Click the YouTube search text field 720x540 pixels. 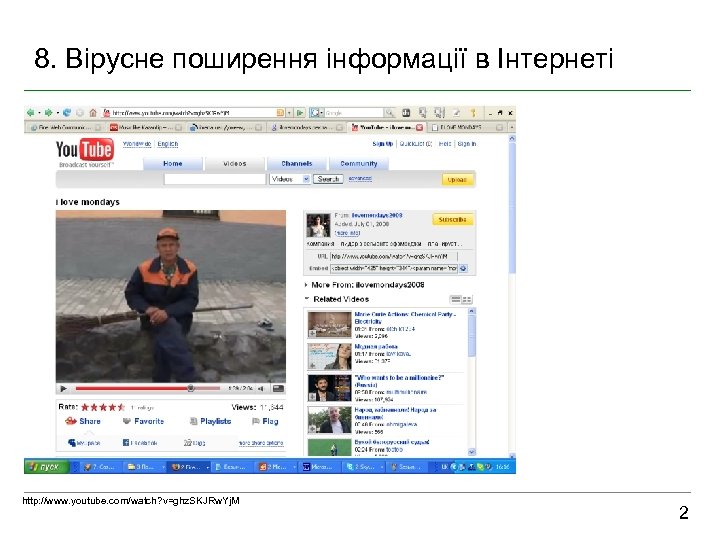215,179
